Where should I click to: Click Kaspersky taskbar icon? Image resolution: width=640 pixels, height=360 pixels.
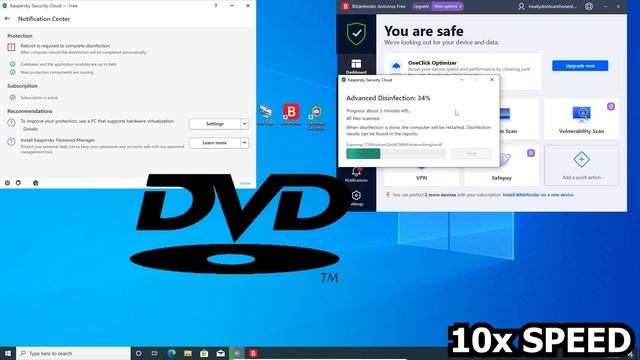click(237, 353)
